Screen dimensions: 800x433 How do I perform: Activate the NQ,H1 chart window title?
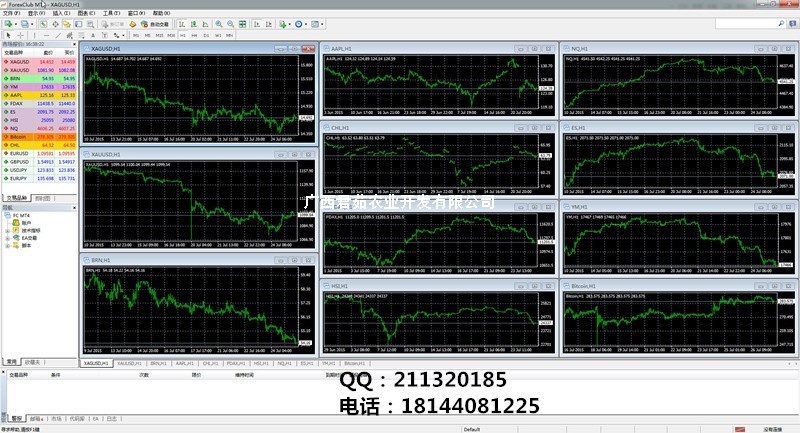click(x=579, y=48)
